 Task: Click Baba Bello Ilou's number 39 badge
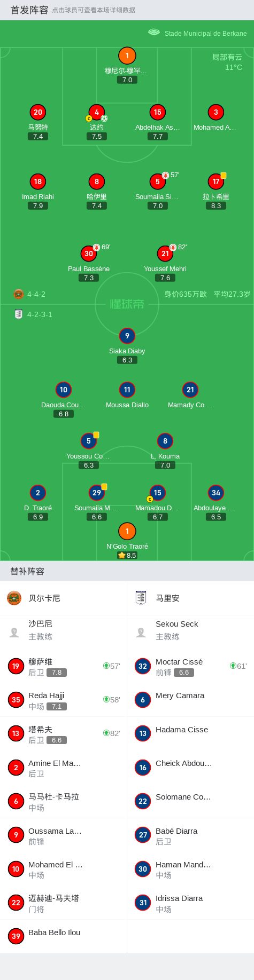[x=16, y=936]
